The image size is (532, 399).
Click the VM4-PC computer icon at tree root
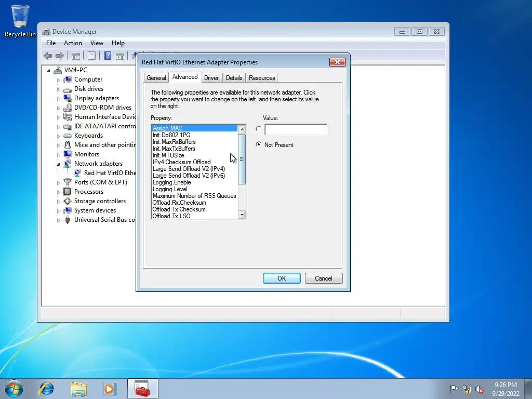click(x=58, y=70)
